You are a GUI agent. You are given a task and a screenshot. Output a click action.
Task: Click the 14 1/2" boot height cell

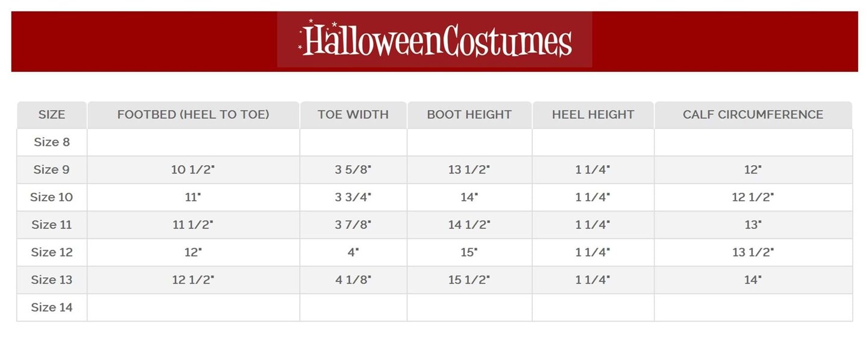469,225
